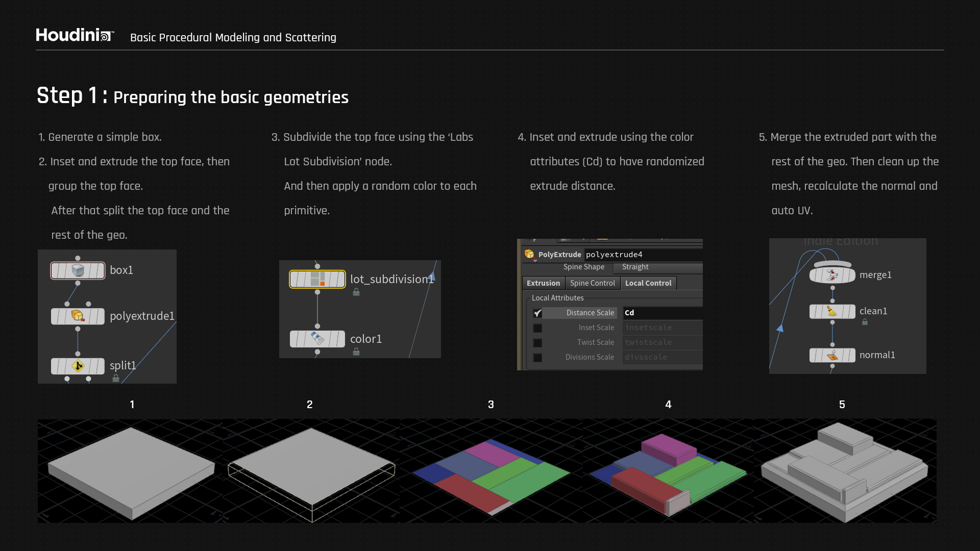Switch to the Local Control tab
The height and width of the screenshot is (551, 980).
click(x=648, y=283)
